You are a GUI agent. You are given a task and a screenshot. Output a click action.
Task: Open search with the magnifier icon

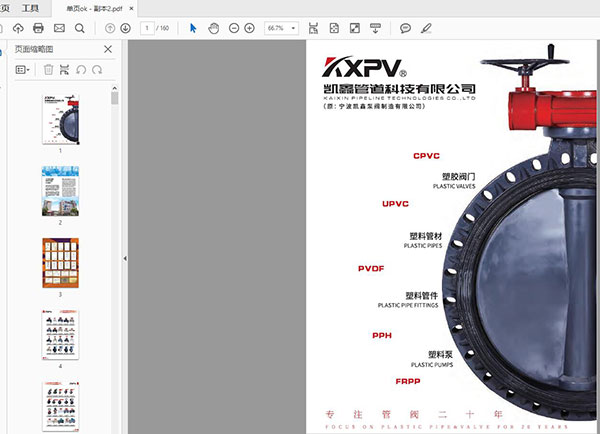pos(80,28)
